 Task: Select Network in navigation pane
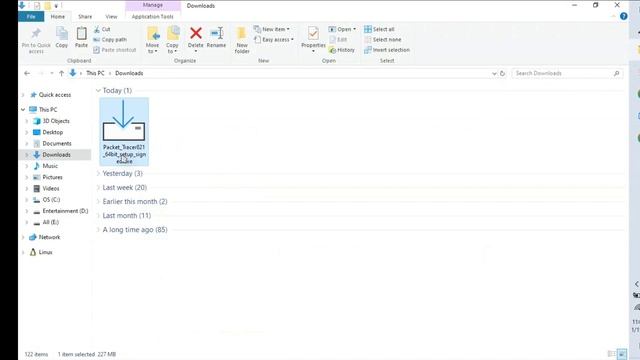pyautogui.click(x=49, y=237)
